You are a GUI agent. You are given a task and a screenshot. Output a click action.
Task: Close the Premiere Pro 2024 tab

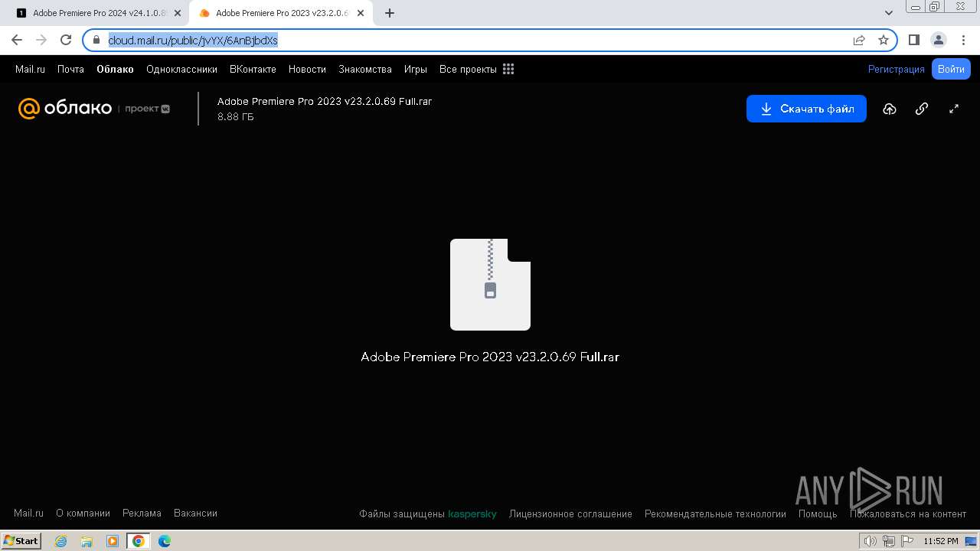coord(178,13)
